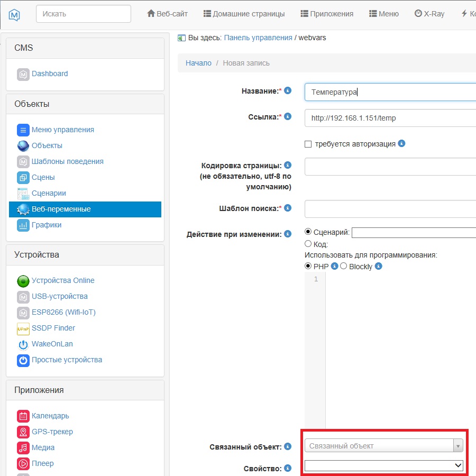
Task: Click the Сцены icon
Action: point(23,178)
